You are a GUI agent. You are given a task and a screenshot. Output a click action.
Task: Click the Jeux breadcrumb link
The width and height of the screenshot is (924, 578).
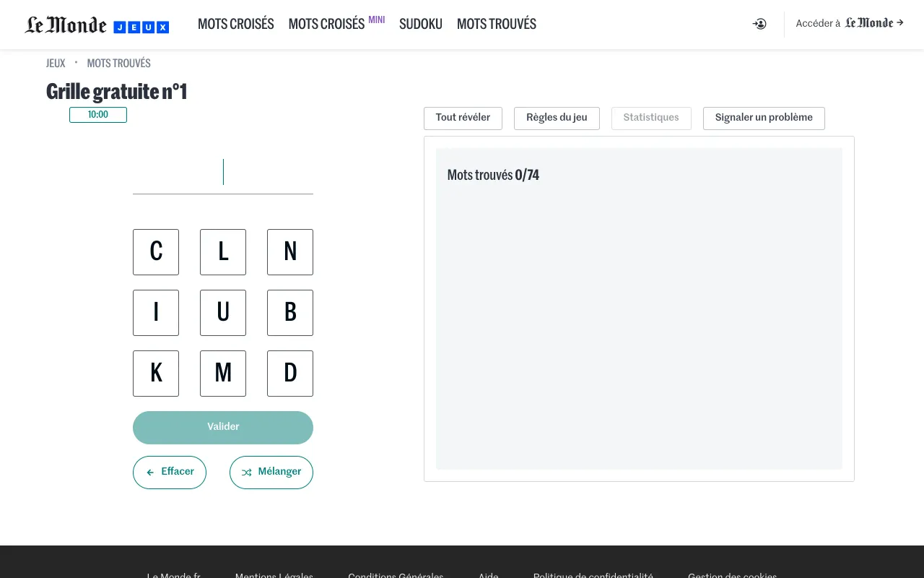[x=56, y=64]
